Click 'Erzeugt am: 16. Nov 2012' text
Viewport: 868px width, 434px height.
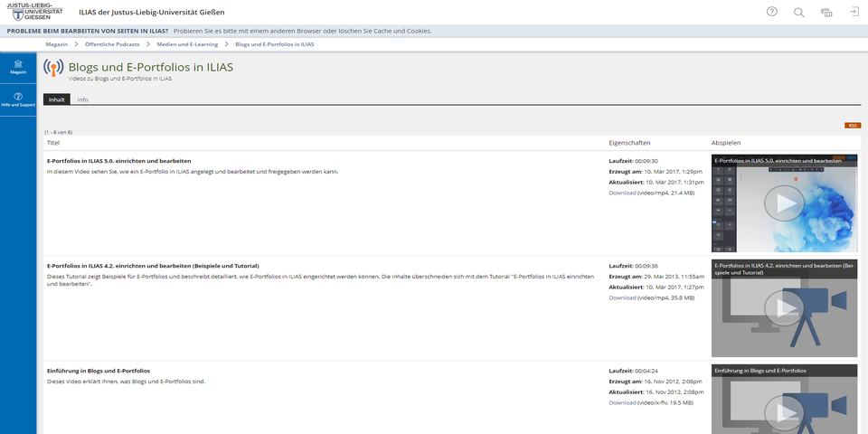(x=656, y=382)
